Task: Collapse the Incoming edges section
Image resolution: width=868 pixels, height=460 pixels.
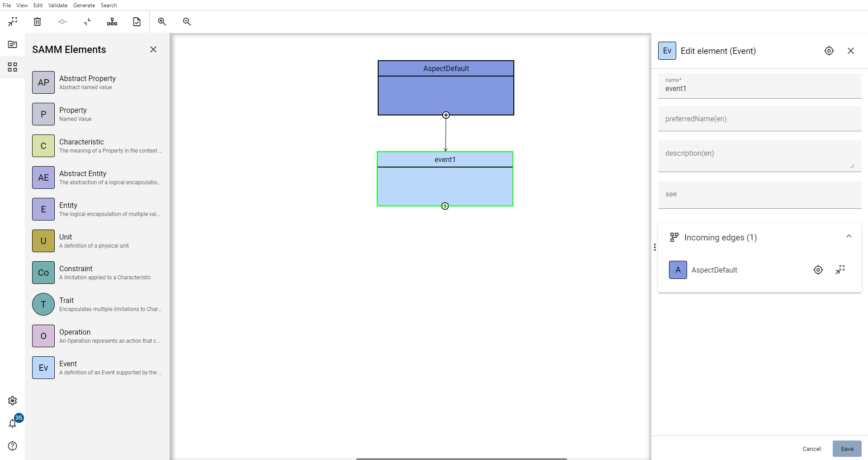Action: pyautogui.click(x=849, y=236)
